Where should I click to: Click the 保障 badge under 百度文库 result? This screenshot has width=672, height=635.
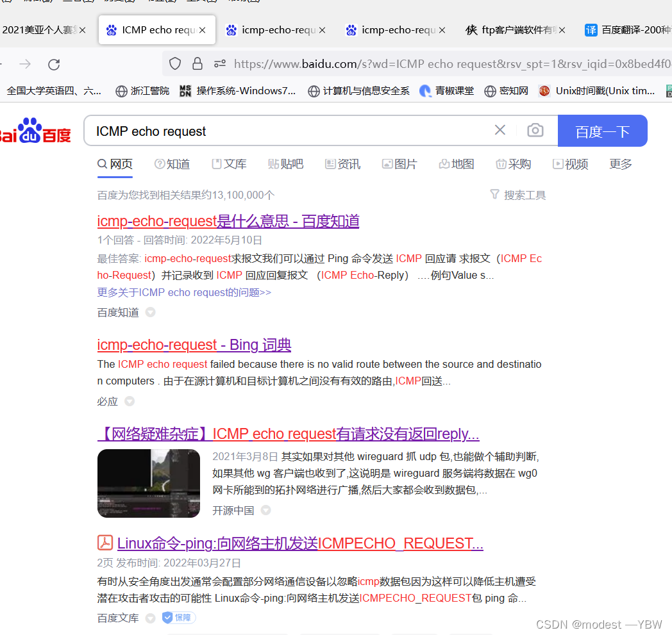(x=179, y=618)
